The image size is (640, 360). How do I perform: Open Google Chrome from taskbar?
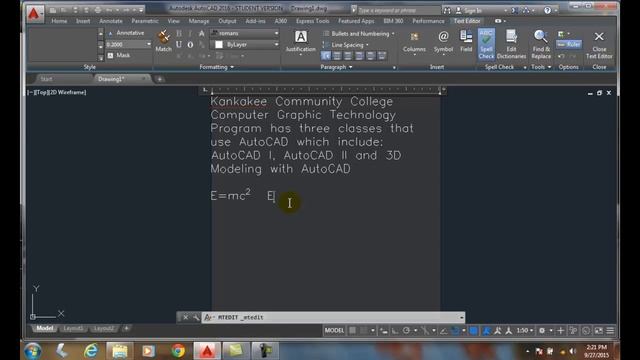click(178, 351)
